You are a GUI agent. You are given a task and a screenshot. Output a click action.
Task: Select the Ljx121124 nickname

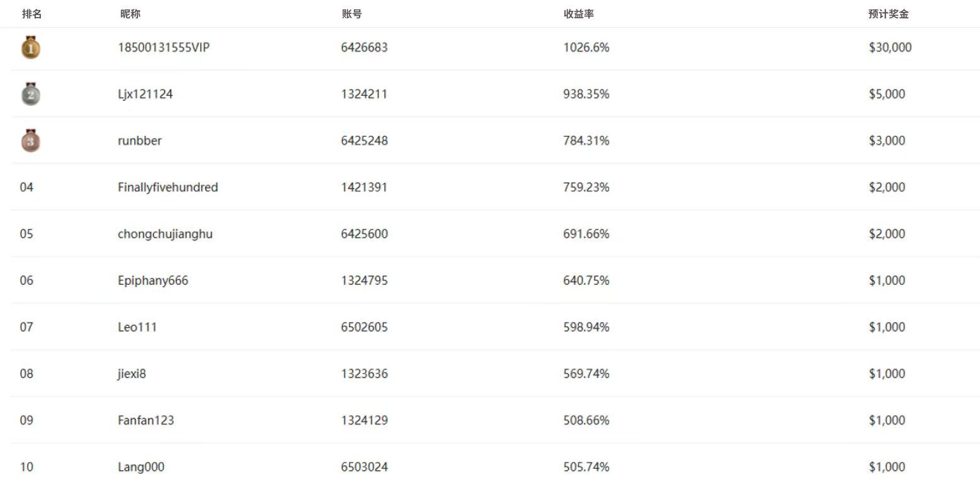pos(145,94)
